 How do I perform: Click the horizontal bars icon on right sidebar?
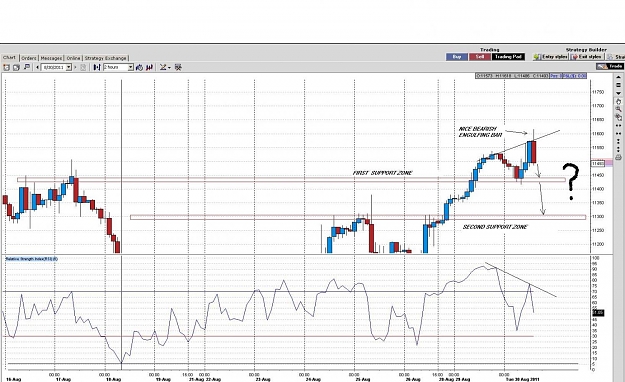point(618,85)
